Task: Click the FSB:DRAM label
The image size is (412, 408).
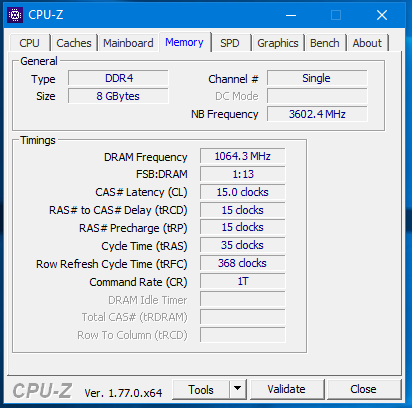Action: pos(162,174)
